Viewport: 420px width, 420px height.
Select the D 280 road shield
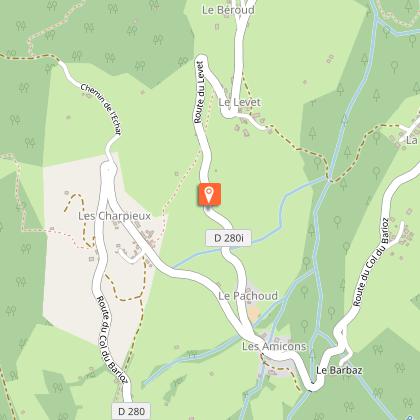point(131,411)
